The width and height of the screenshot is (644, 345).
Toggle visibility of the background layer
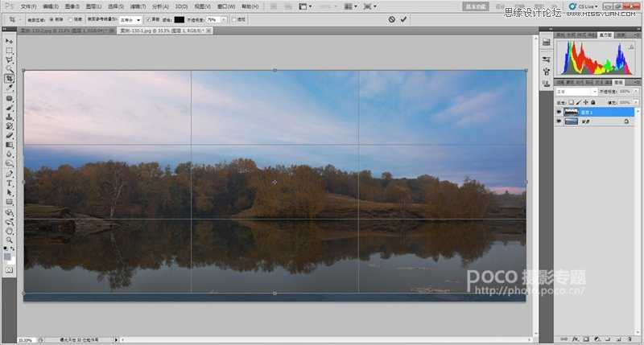pos(559,121)
